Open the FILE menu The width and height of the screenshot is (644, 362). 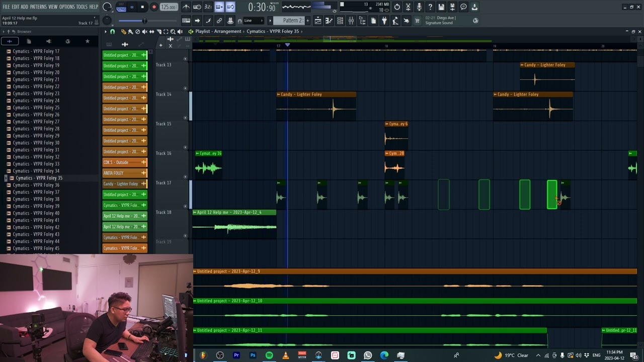tap(6, 7)
